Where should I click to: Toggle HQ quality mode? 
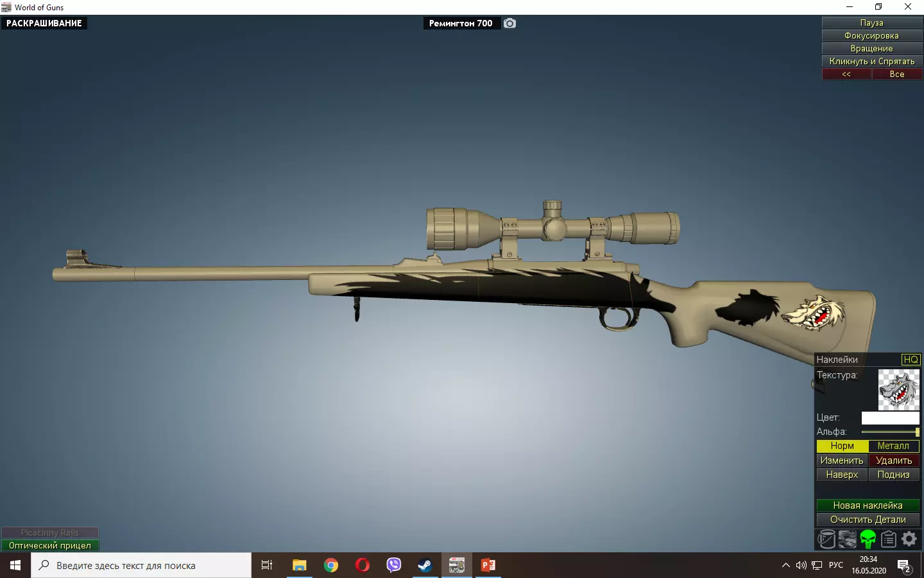point(911,360)
